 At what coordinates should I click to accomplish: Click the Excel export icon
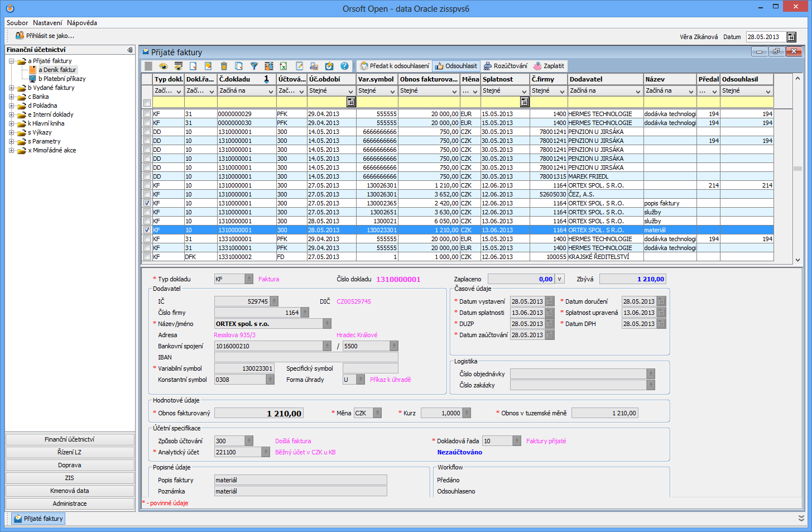284,66
